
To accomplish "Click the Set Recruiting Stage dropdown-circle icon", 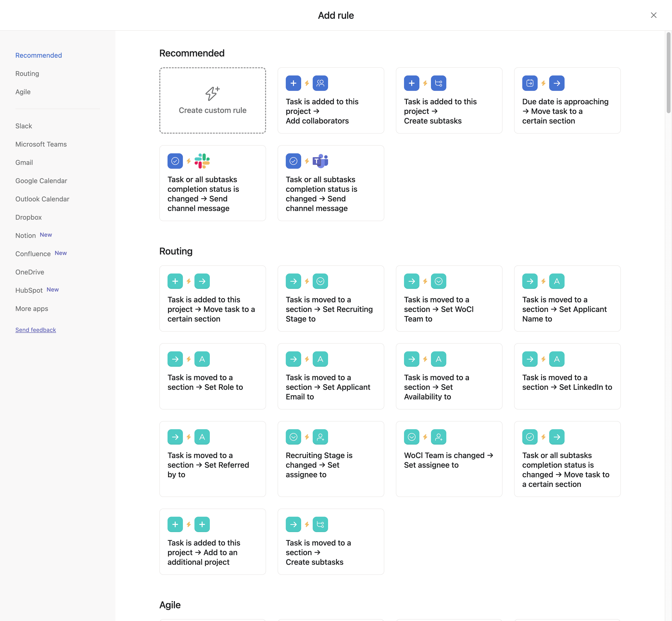I will pyautogui.click(x=320, y=281).
